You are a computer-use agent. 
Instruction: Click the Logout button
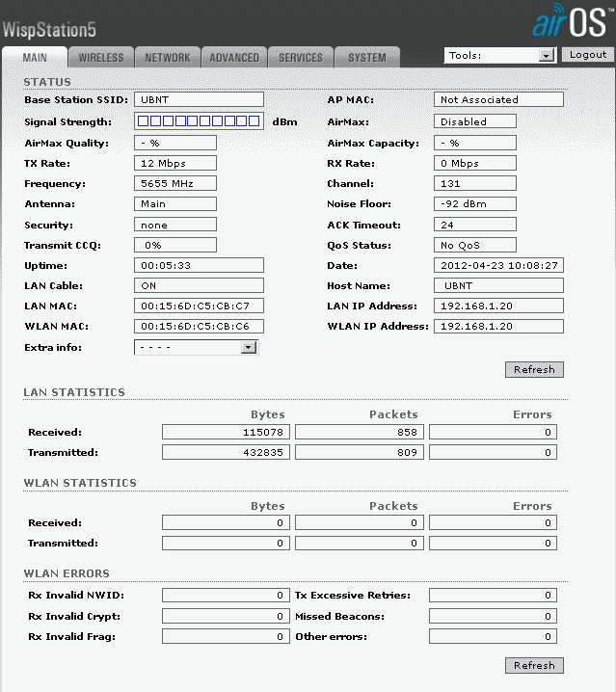(x=588, y=55)
